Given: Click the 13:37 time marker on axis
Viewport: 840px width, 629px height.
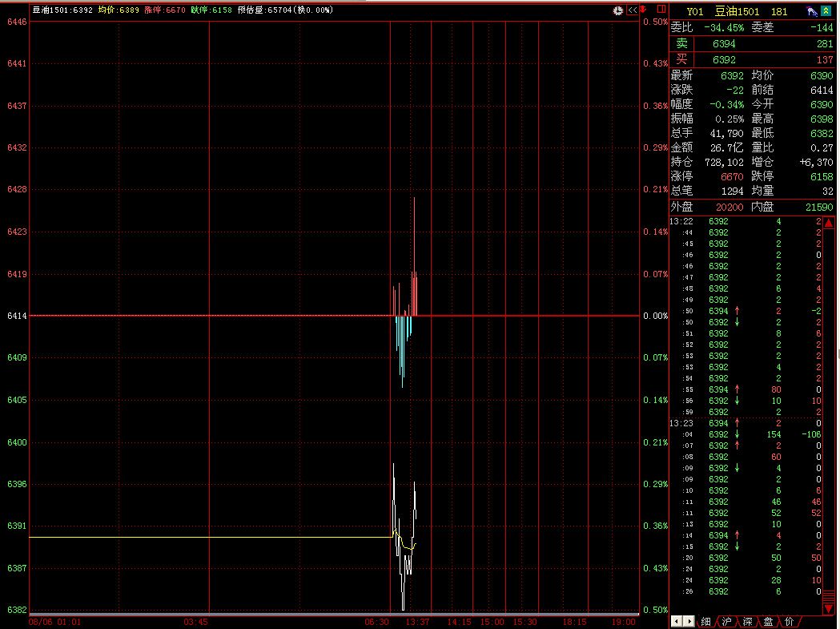Looking at the screenshot, I should [x=418, y=621].
